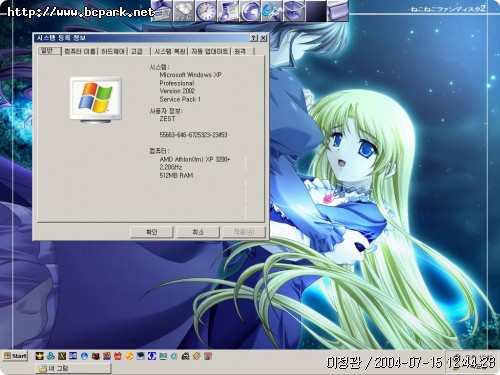Viewport: 500px width, 375px height.
Task: Click the Windows XP logo monitor image
Action: pos(96,99)
